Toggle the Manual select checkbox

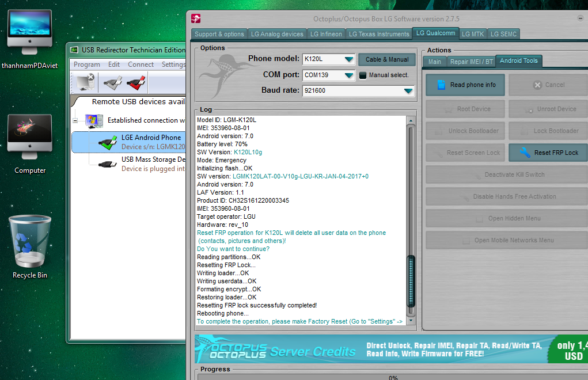click(363, 75)
